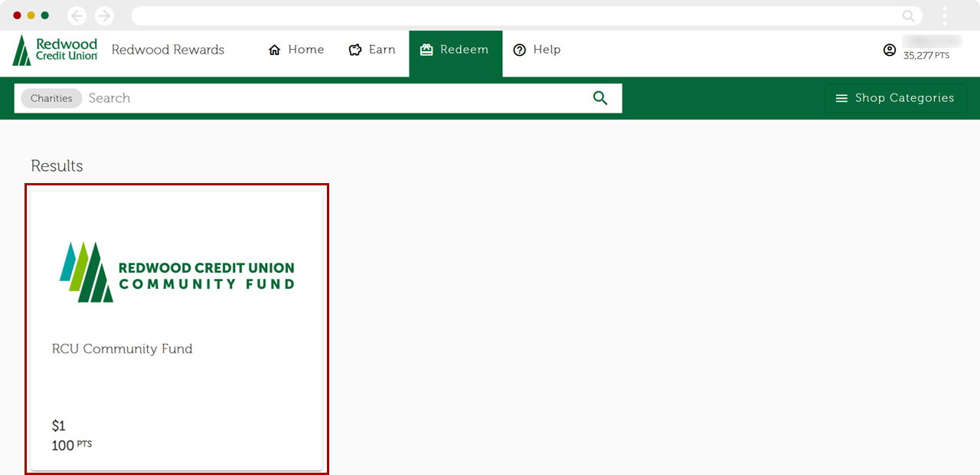Image resolution: width=980 pixels, height=475 pixels.
Task: Select the Redeem tab
Action: (x=456, y=54)
